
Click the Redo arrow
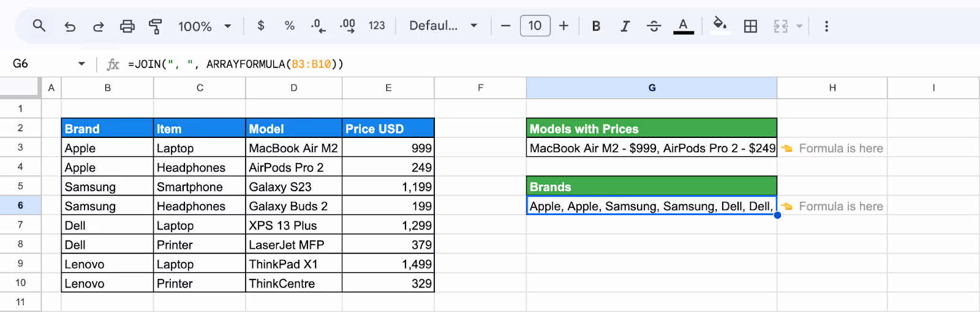tap(98, 26)
